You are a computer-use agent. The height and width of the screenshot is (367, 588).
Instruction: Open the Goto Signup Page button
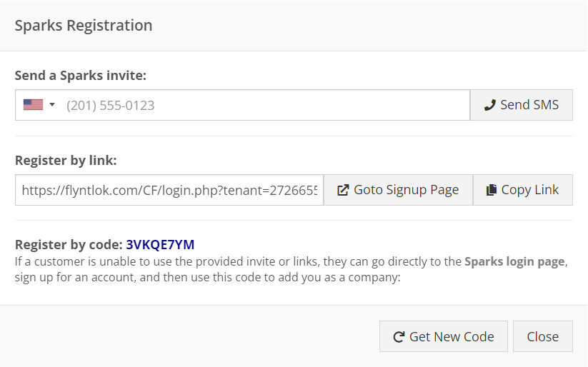tap(398, 190)
